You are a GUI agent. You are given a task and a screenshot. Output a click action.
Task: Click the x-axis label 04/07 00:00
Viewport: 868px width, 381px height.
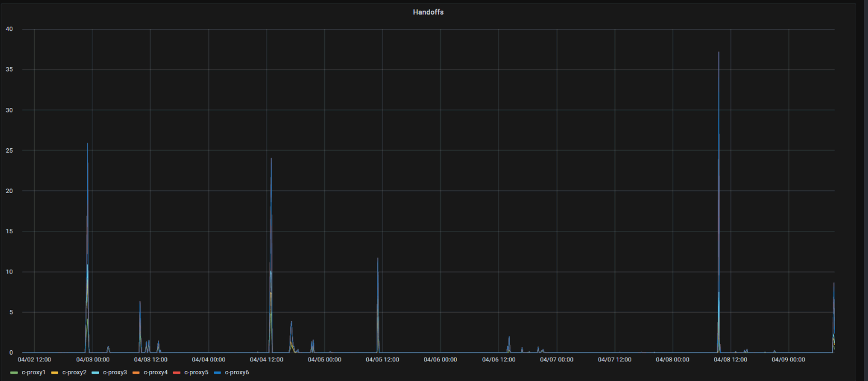pos(557,360)
